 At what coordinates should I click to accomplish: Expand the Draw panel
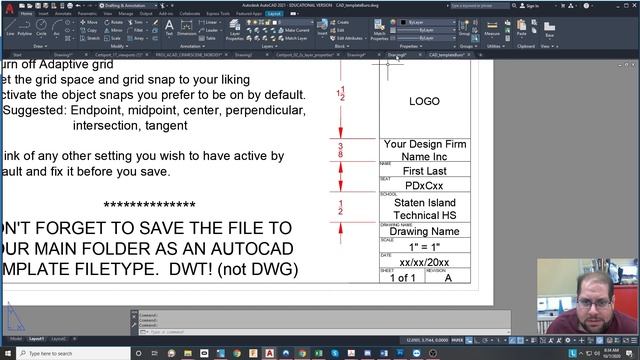(x=40, y=46)
